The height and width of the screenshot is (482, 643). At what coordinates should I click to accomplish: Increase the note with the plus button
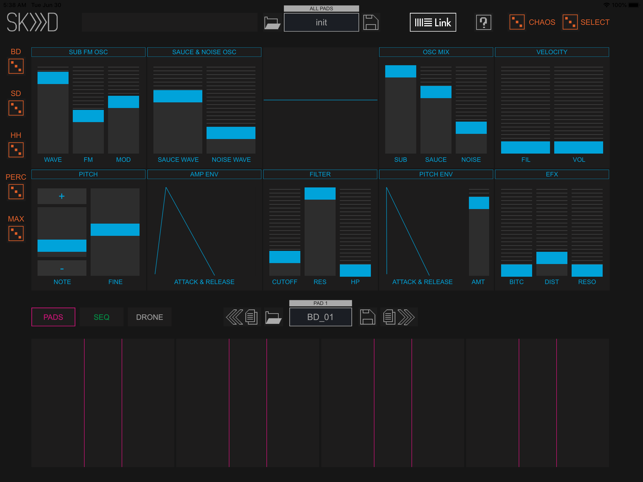62,196
